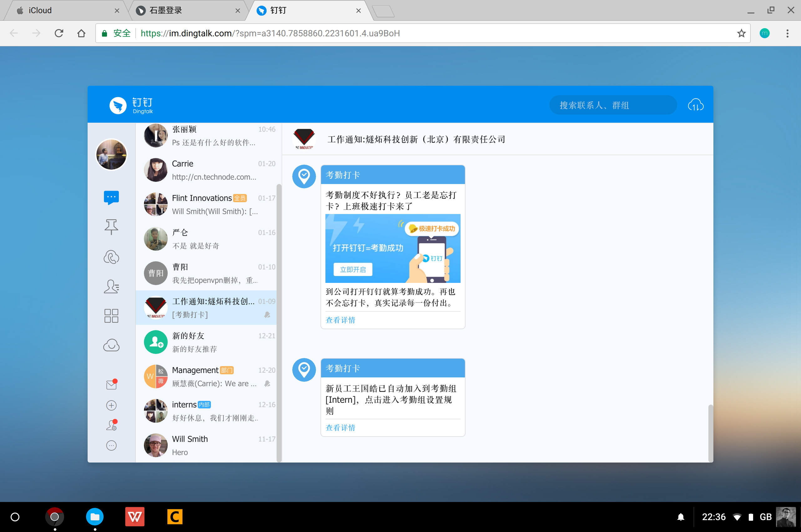Open the Contacts panel
The height and width of the screenshot is (532, 801).
111,287
